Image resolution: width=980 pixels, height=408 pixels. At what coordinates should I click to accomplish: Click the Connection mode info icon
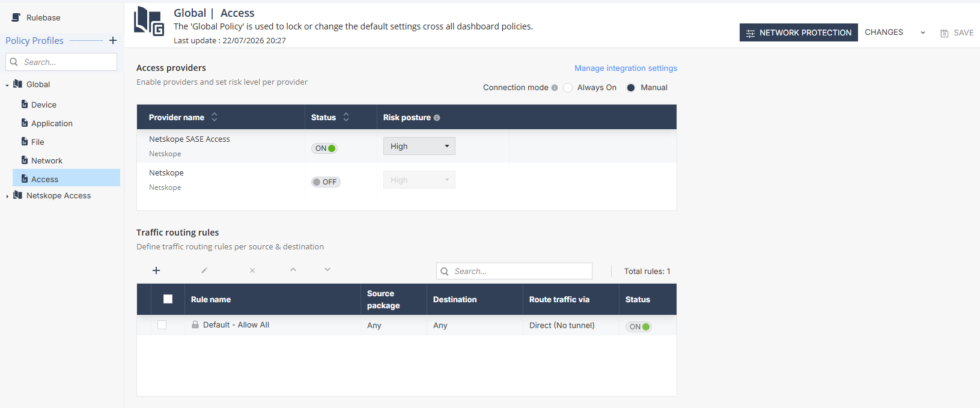555,88
